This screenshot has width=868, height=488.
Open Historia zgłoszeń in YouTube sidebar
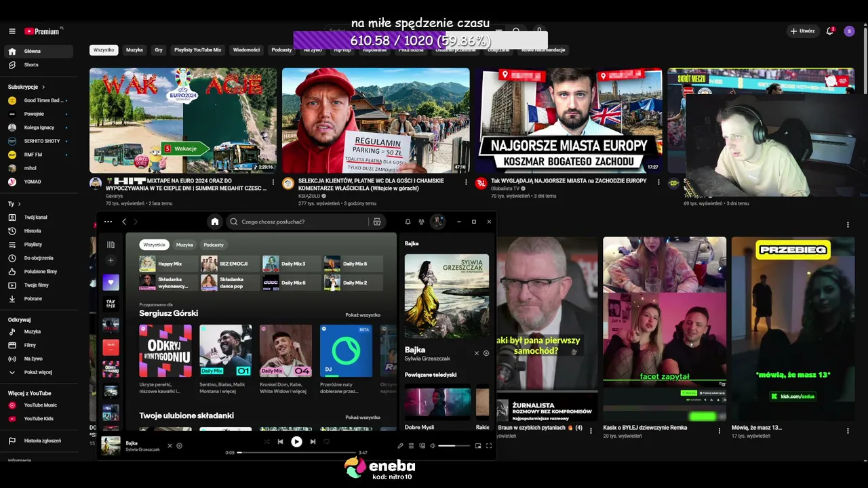coord(39,441)
